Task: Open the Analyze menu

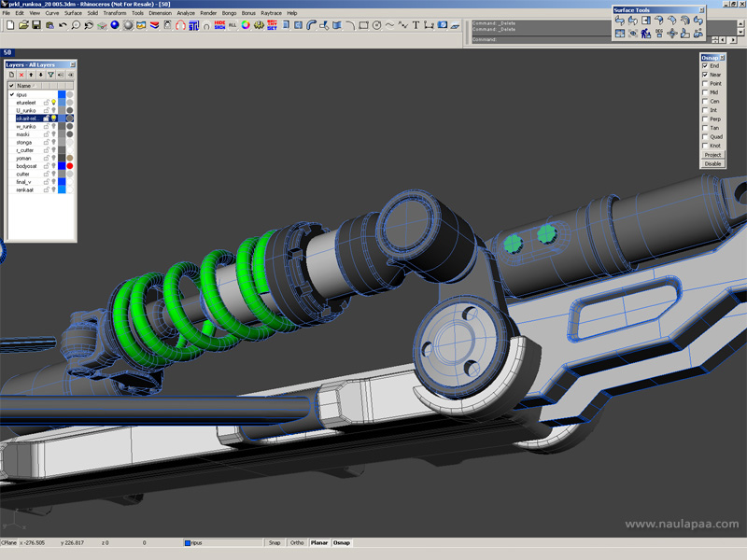Action: (186, 13)
